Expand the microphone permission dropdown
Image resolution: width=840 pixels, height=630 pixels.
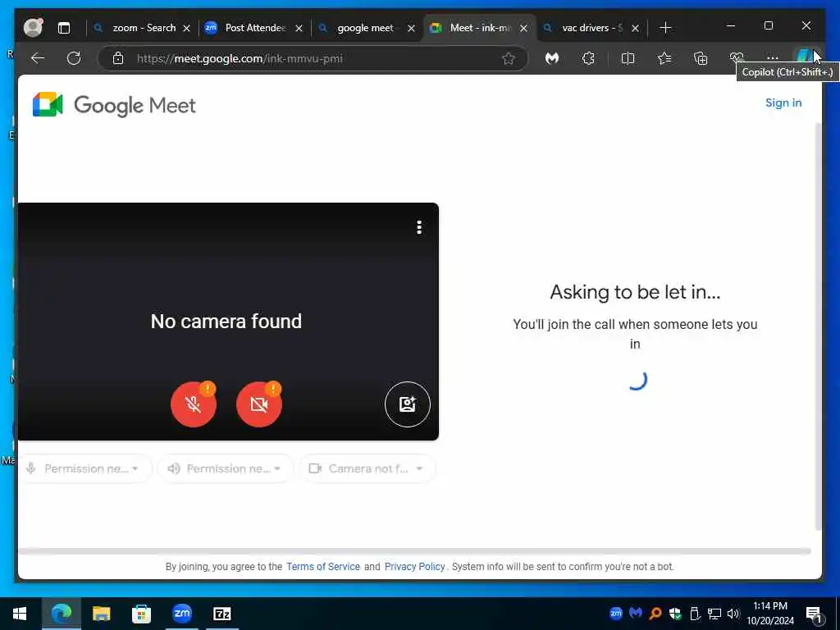84,468
